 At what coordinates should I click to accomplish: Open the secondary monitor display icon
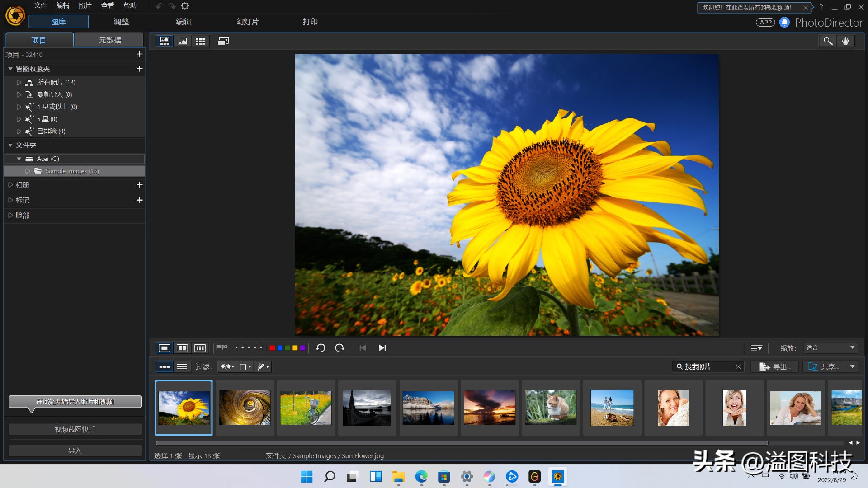tap(223, 41)
